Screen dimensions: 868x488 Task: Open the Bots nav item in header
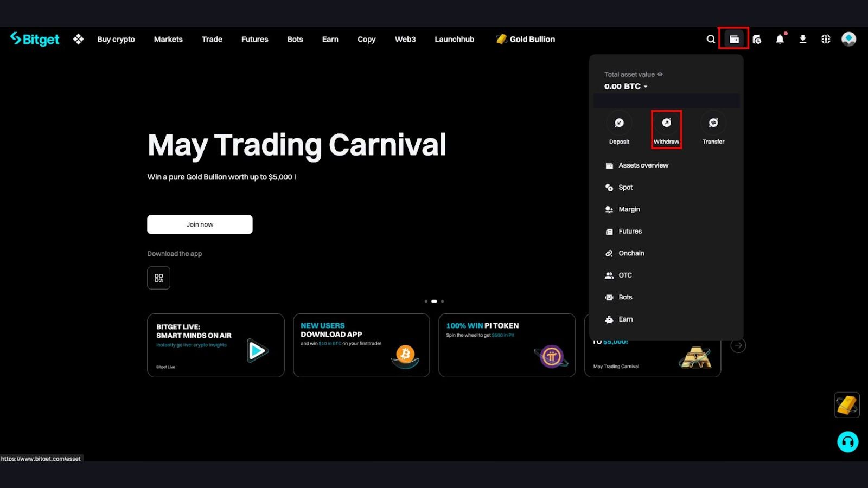point(295,39)
